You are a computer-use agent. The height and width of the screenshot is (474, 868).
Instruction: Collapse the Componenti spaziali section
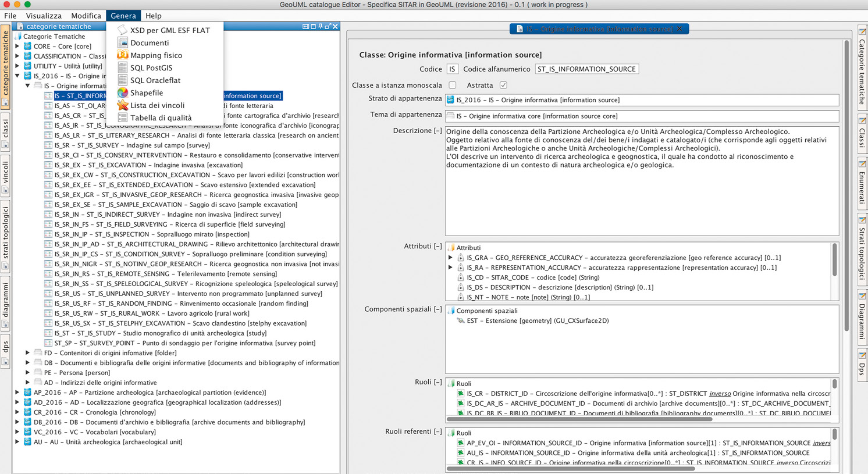(437, 309)
